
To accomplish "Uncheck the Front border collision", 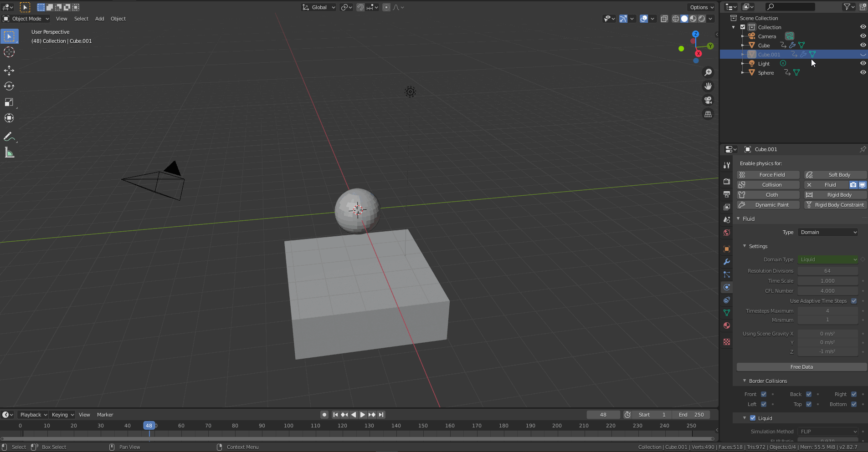I will [x=764, y=394].
